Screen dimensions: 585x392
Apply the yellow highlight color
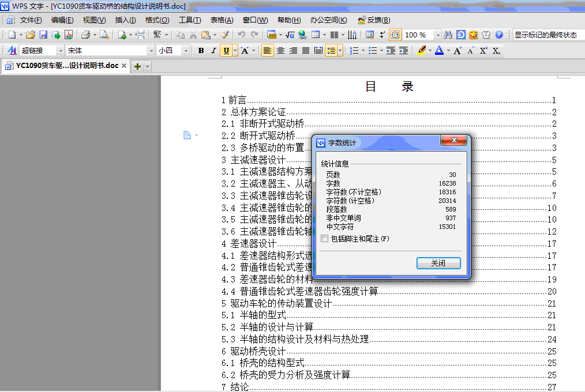[x=422, y=51]
